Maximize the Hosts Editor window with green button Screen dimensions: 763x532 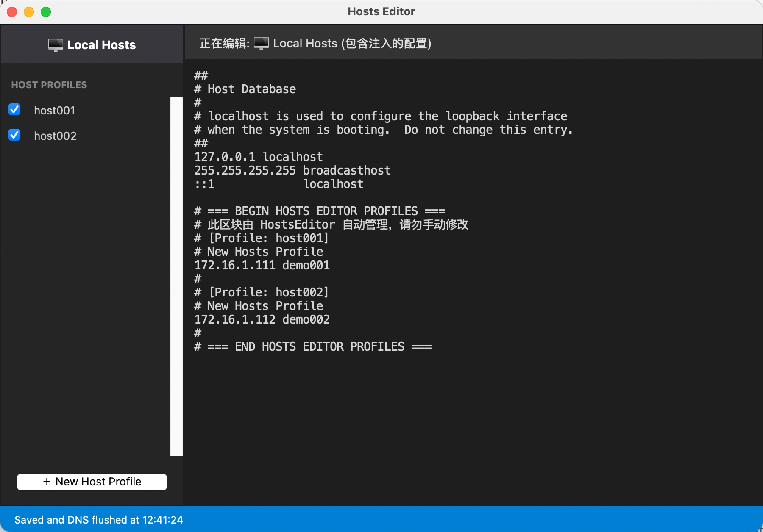click(46, 12)
